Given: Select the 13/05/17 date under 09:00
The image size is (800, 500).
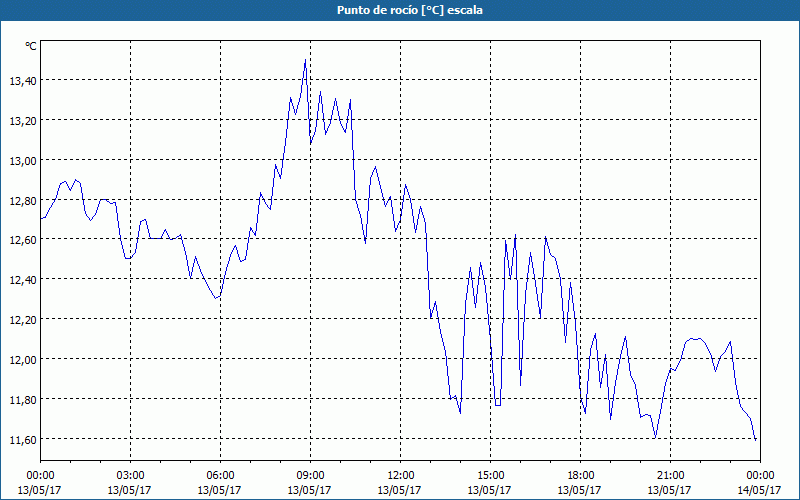Looking at the screenshot, I should (x=309, y=490).
